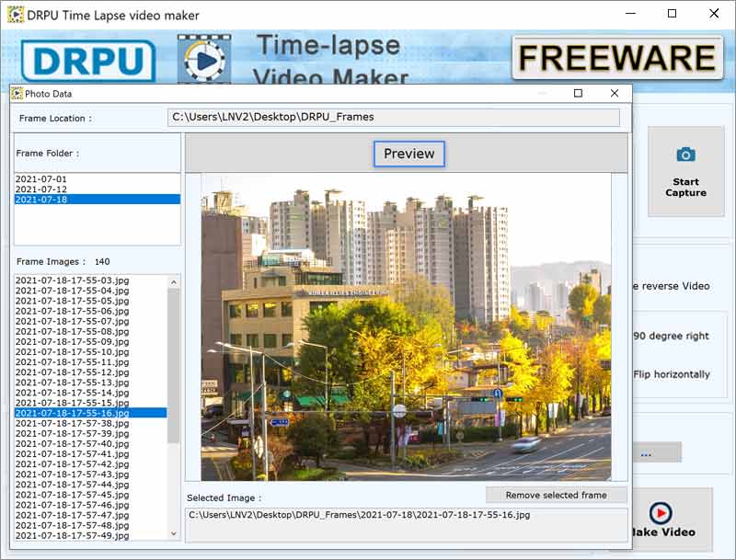This screenshot has width=736, height=560.
Task: Click the down arrow on the frame images scrollbar
Action: pyautogui.click(x=173, y=533)
